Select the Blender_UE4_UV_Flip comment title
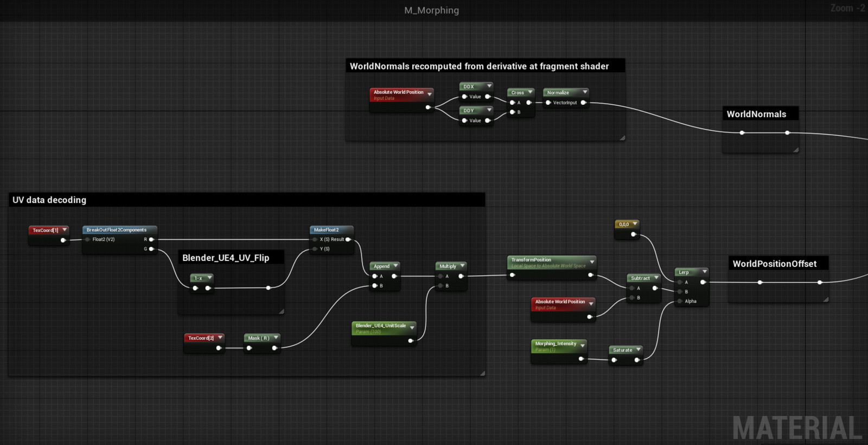 coord(226,258)
